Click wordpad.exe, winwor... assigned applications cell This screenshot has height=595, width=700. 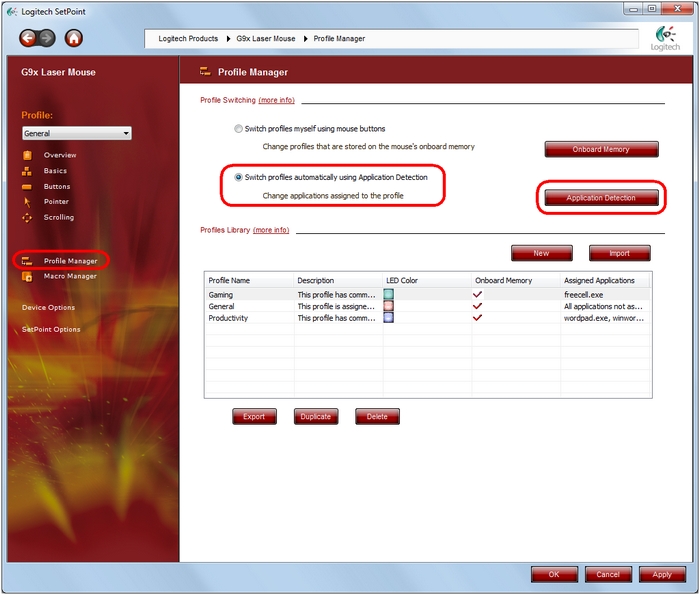coord(604,318)
